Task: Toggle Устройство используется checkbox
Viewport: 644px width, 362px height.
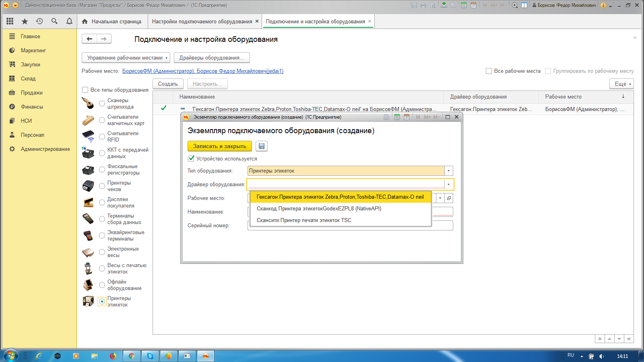Action: click(x=191, y=158)
